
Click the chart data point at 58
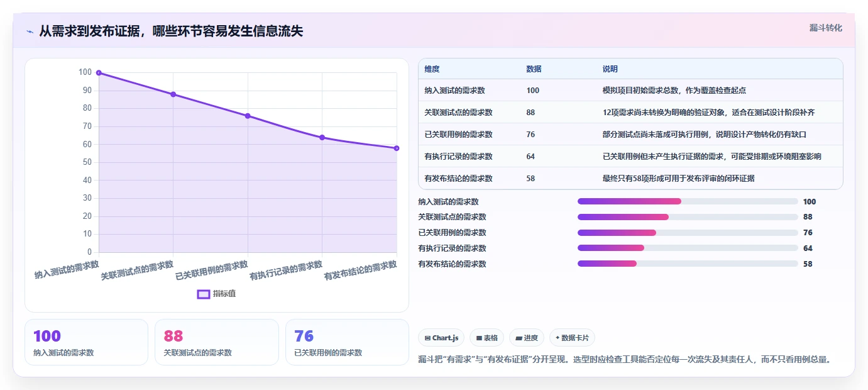(397, 148)
